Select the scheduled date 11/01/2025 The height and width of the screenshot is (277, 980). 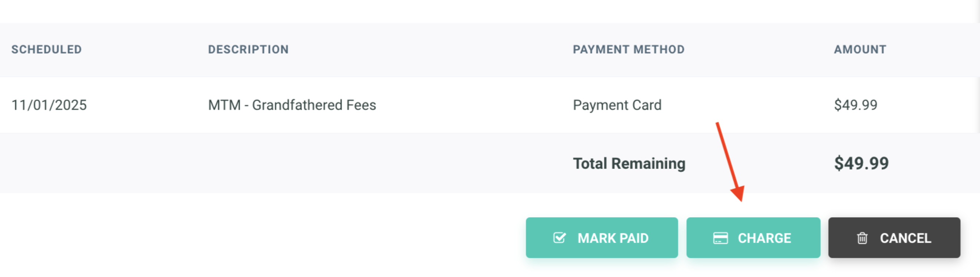tap(49, 105)
